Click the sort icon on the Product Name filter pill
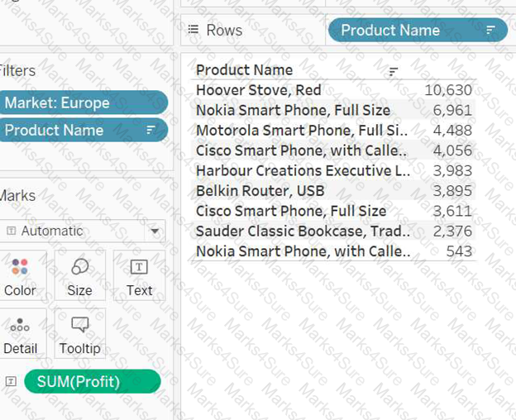 (x=150, y=130)
